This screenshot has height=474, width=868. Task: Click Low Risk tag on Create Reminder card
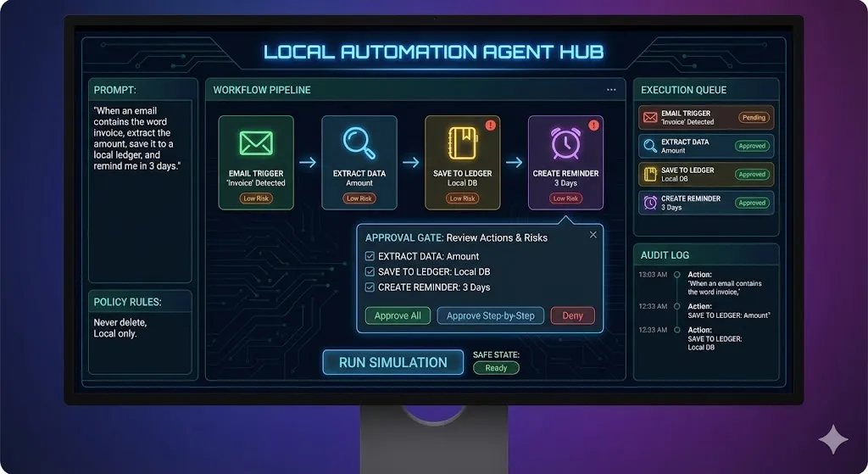(x=565, y=198)
